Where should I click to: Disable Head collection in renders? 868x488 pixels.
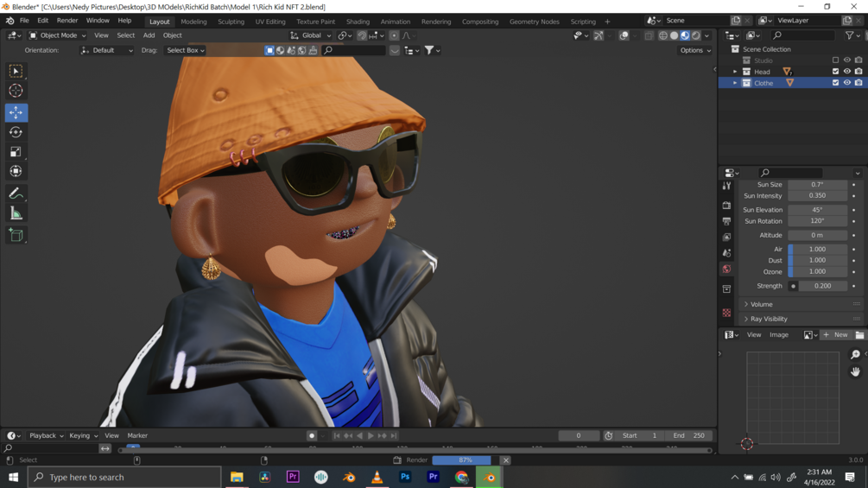(858, 72)
